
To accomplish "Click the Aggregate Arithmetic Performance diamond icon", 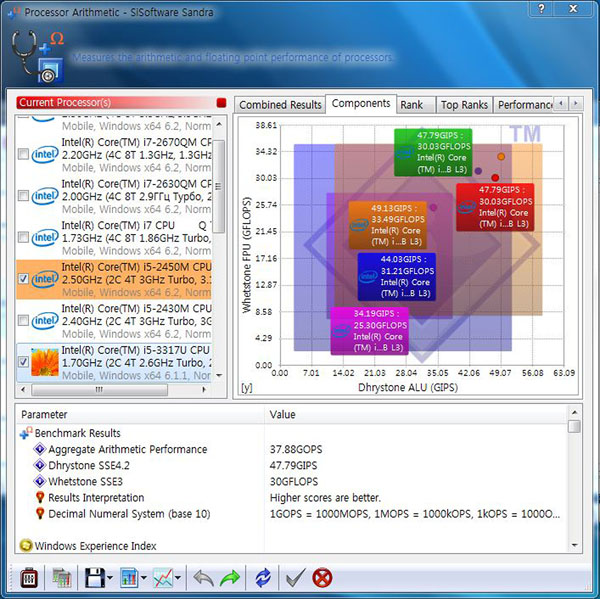I will pos(40,449).
